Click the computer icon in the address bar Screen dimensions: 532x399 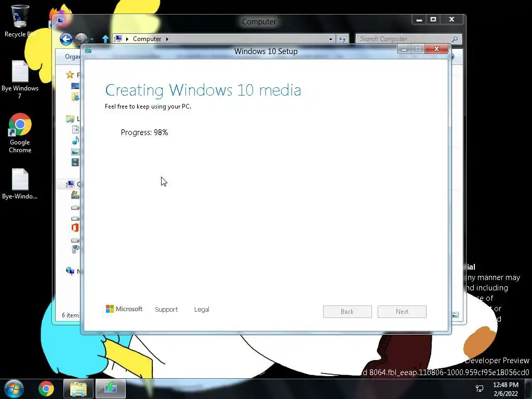pos(118,38)
